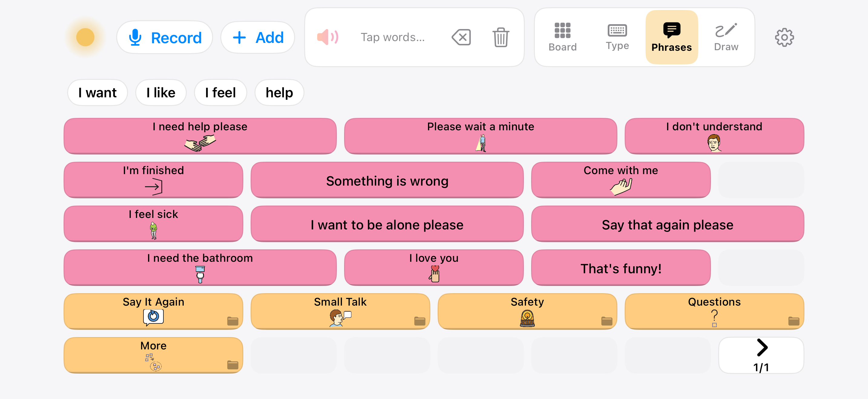Tap the 'I'm finished' phrase tile

(x=153, y=180)
